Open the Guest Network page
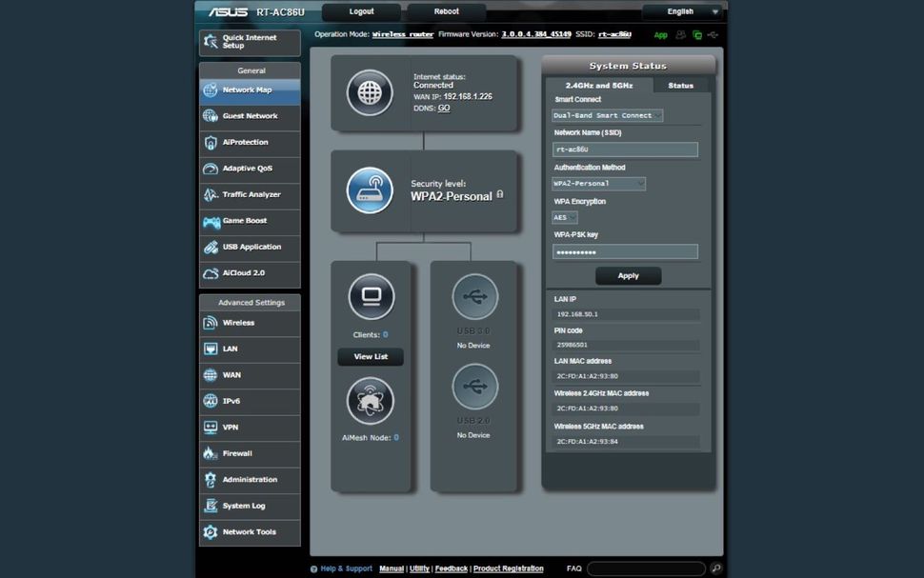The width and height of the screenshot is (924, 578). tap(250, 116)
